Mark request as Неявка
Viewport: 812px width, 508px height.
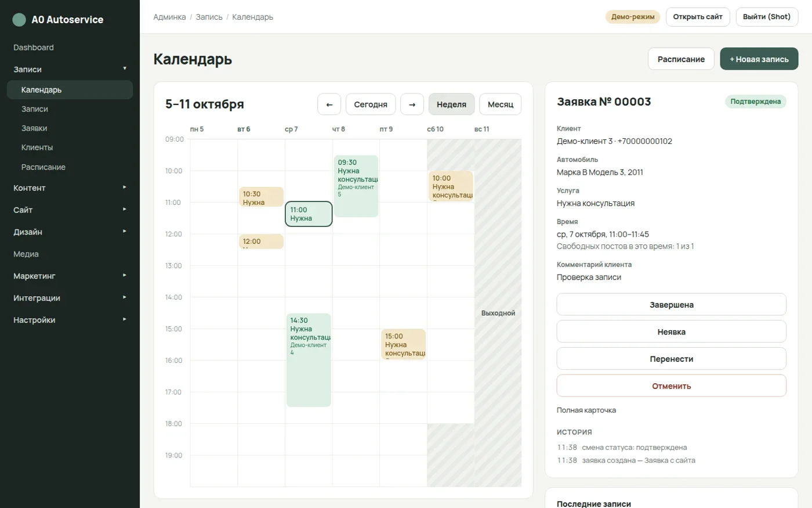coord(672,332)
